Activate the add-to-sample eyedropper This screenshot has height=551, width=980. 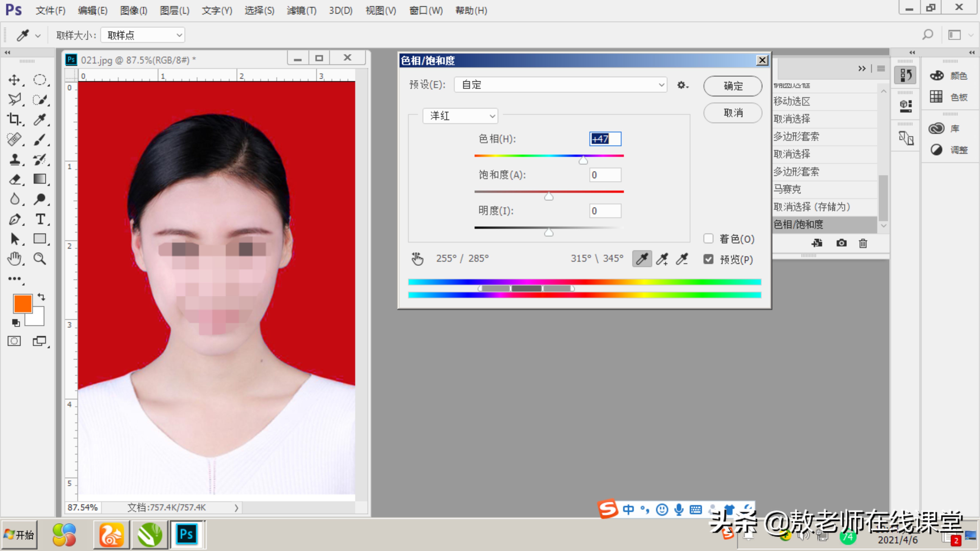tap(662, 259)
